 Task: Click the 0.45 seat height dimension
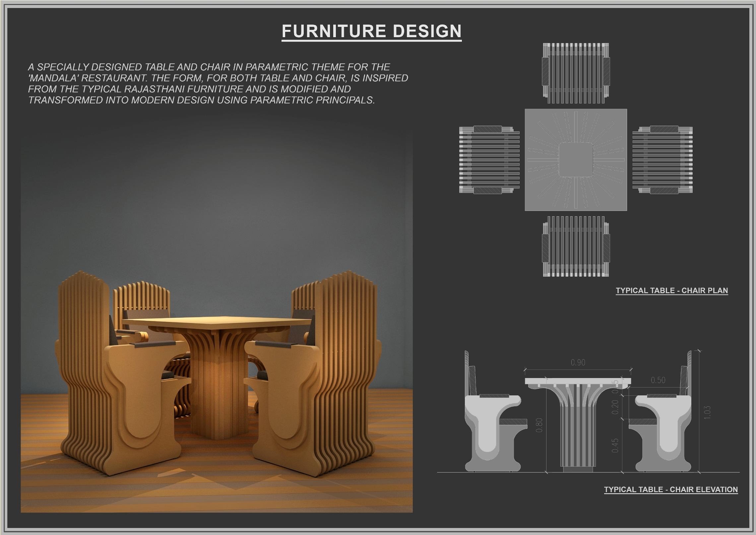[x=615, y=445]
